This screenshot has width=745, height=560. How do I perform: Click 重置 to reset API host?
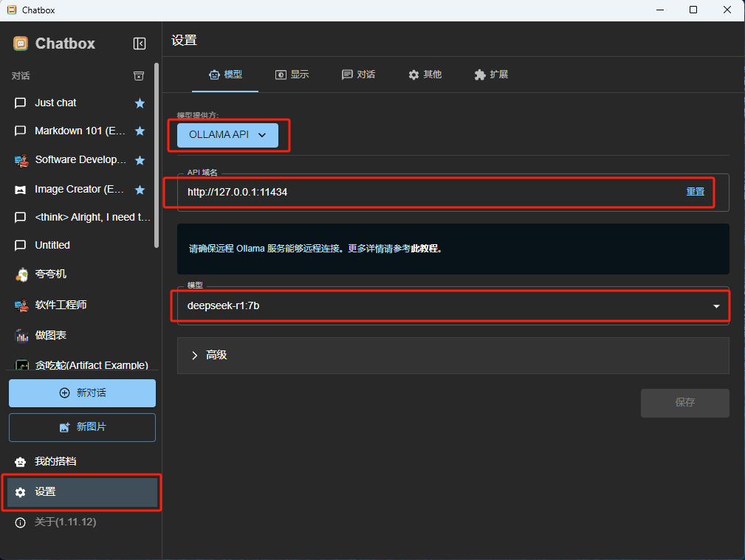coord(695,192)
